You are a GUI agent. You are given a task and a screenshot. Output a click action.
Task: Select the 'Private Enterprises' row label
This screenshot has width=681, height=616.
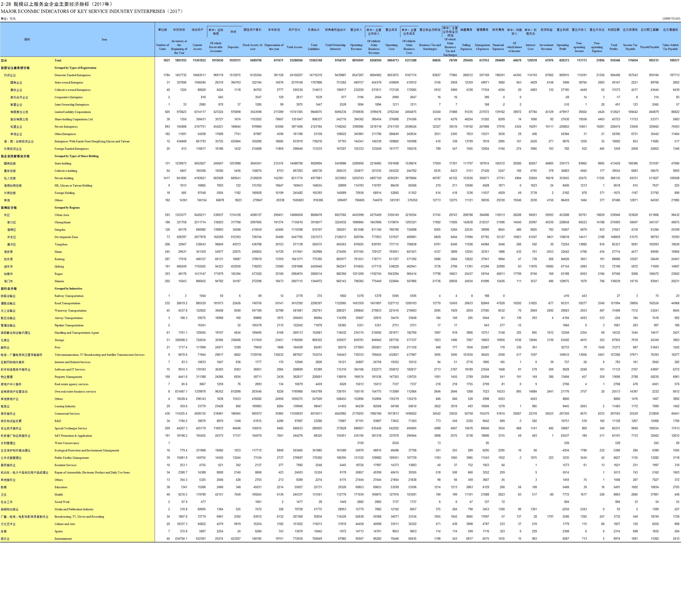tap(66, 127)
